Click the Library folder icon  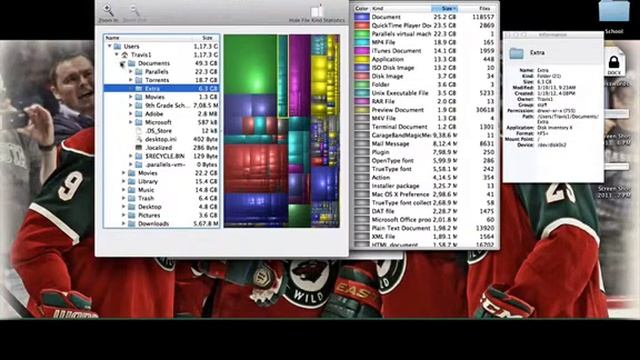[132, 181]
